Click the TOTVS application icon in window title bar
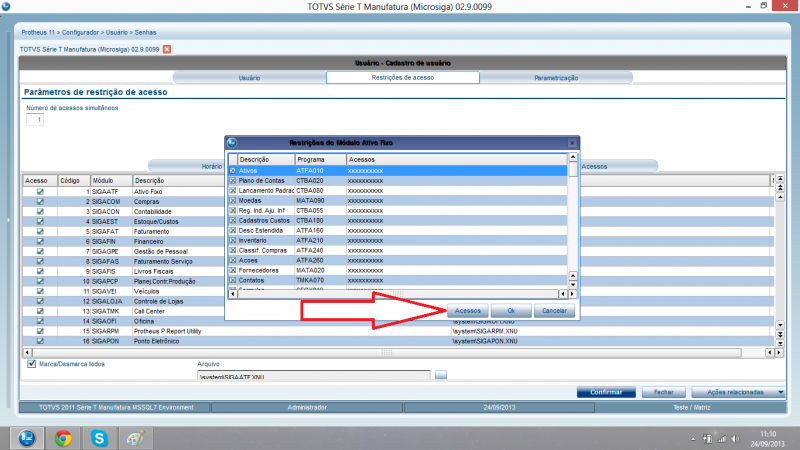 coord(6,6)
